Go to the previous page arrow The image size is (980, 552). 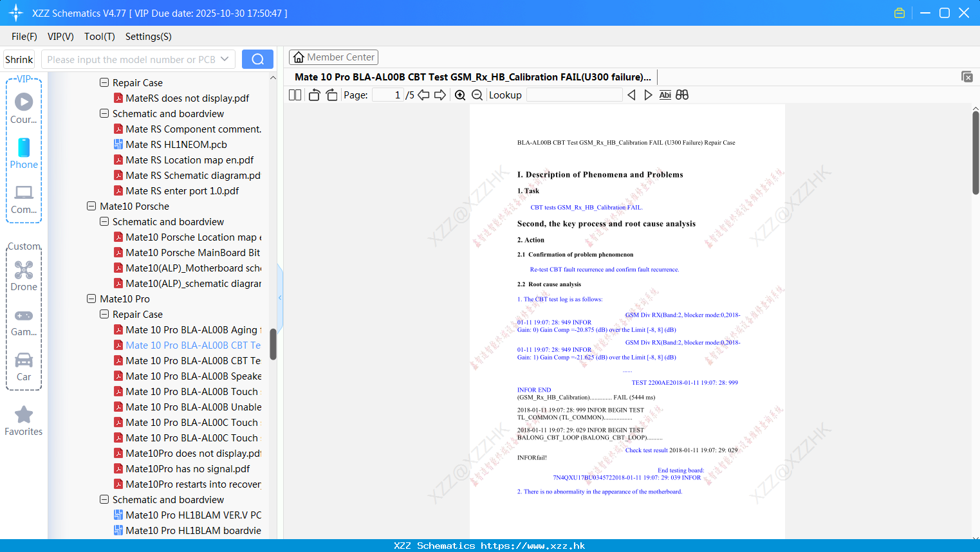[x=423, y=95]
